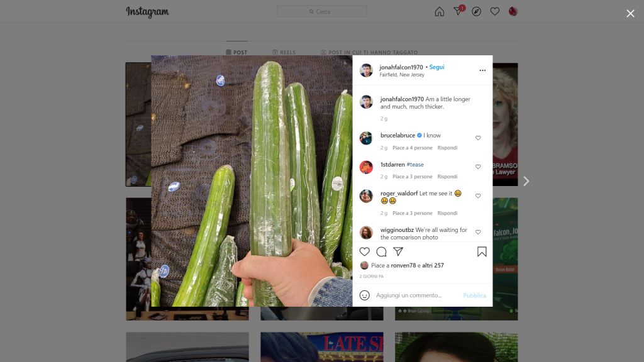644x362 pixels.
Task: Open jonahfalcon1970 username in post header
Action: click(x=401, y=67)
